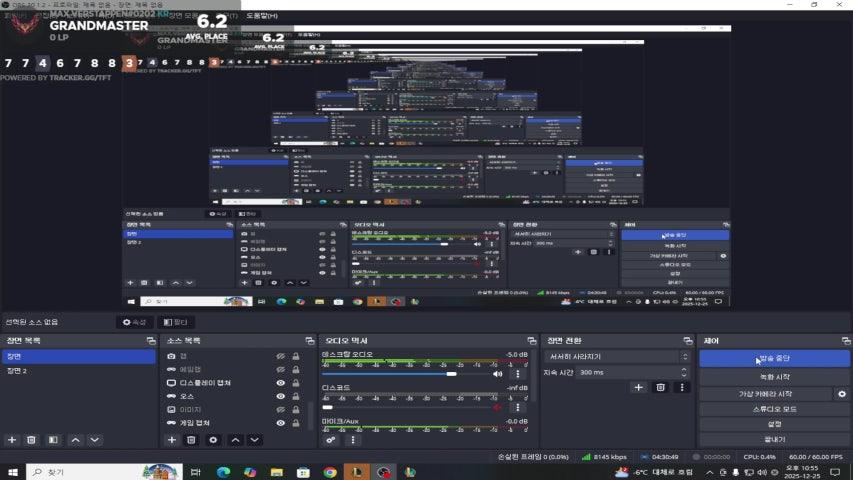Pop out the 제어 dock
The image size is (853, 480).
pyautogui.click(x=845, y=341)
